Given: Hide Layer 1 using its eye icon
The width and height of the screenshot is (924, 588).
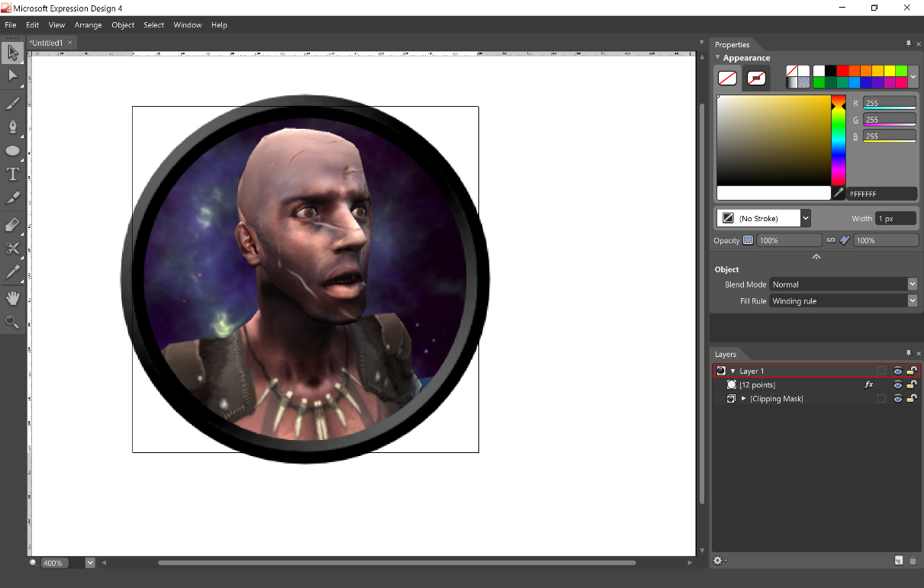Looking at the screenshot, I should coord(898,371).
